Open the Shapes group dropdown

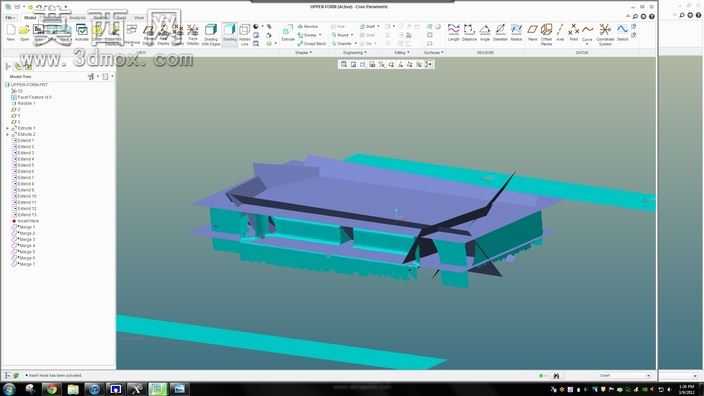tap(304, 53)
